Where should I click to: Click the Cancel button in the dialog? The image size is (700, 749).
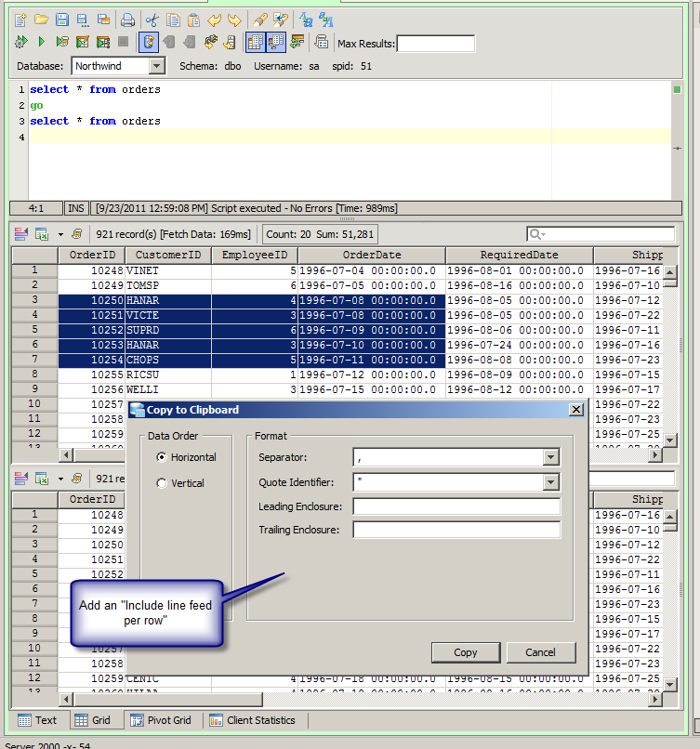pos(540,652)
